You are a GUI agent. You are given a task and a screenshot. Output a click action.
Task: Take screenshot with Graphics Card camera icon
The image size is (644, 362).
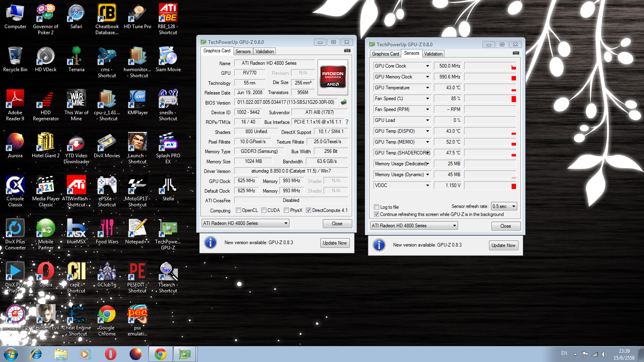[347, 51]
